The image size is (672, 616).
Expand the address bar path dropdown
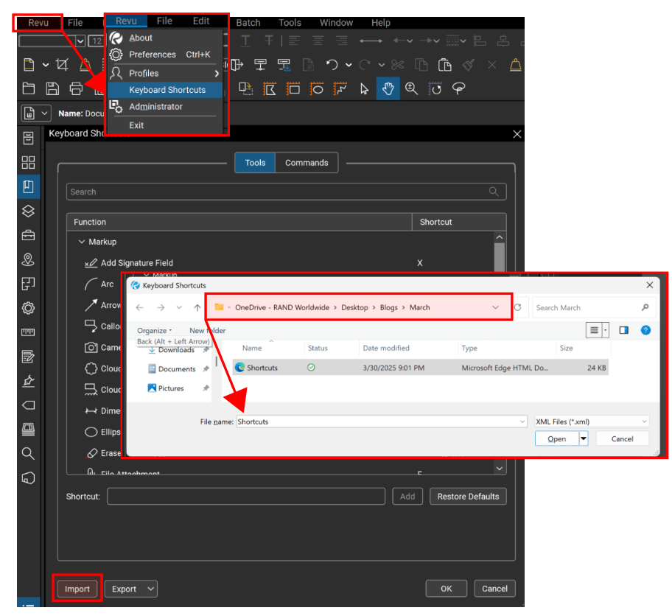click(495, 307)
